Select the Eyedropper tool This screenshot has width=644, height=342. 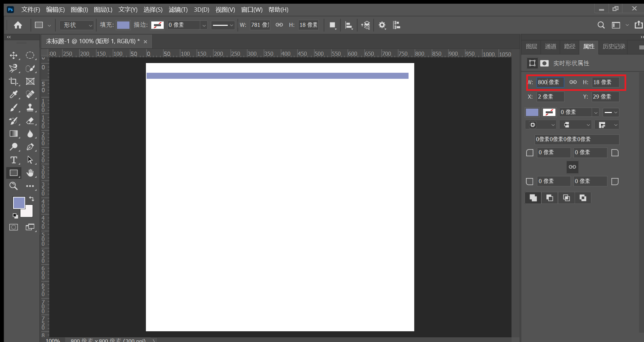(x=13, y=95)
